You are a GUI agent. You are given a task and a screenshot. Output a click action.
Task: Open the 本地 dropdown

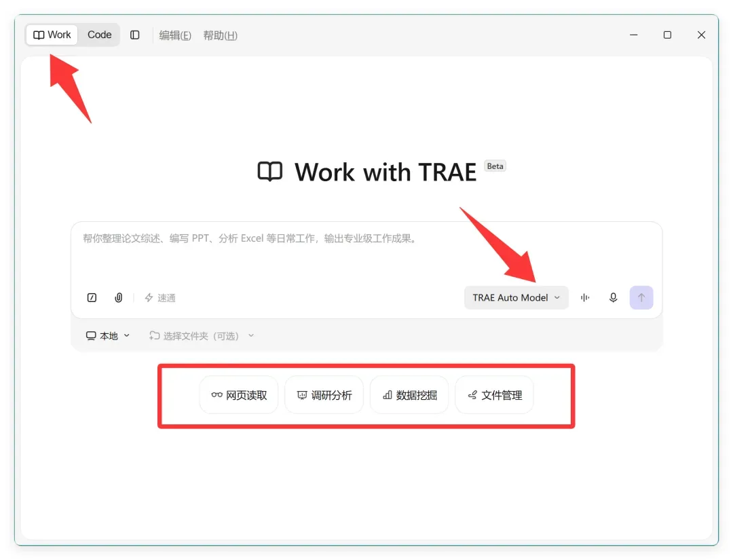pyautogui.click(x=107, y=335)
